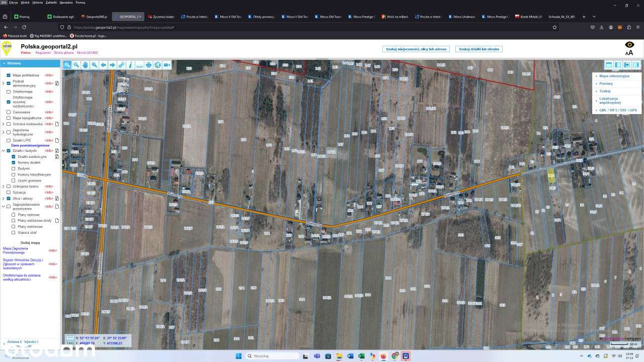Enable the Mapa topograficzna layer
The image size is (644, 362).
(9, 118)
